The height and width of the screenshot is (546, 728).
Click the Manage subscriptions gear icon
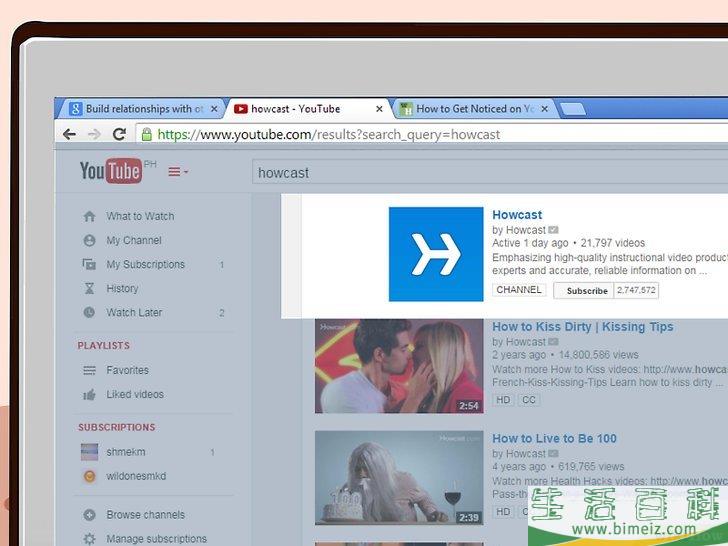coord(89,539)
